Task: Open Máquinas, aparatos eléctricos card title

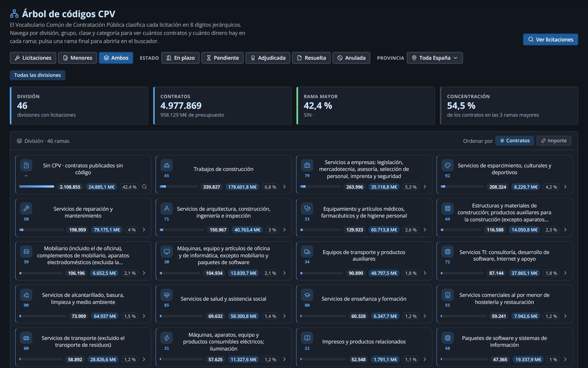Action: tap(223, 342)
